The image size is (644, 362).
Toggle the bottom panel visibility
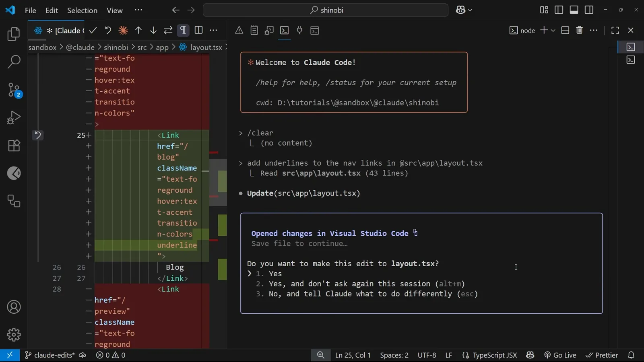(x=574, y=10)
